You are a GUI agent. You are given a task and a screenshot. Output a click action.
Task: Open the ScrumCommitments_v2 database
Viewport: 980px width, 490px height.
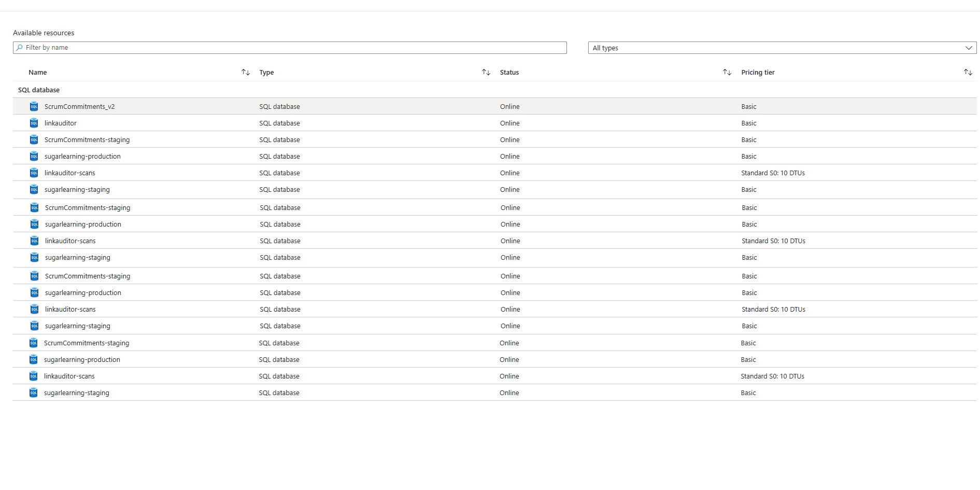[79, 106]
